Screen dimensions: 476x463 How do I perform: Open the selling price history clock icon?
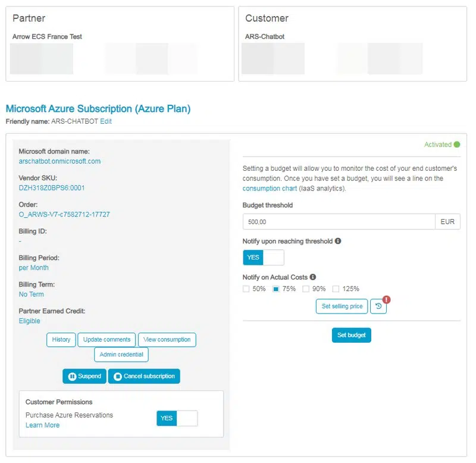378,306
